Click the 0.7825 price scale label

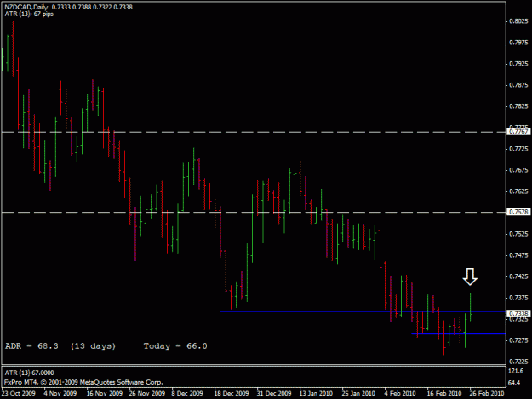click(518, 106)
